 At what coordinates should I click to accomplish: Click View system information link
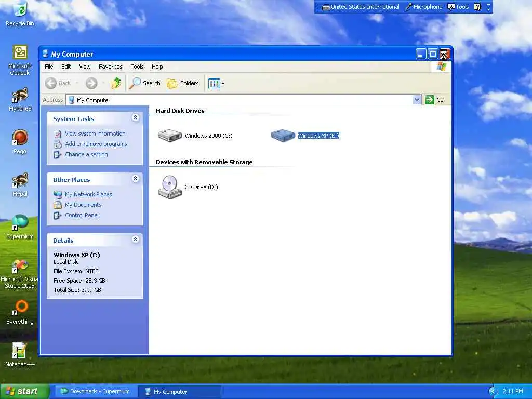95,134
